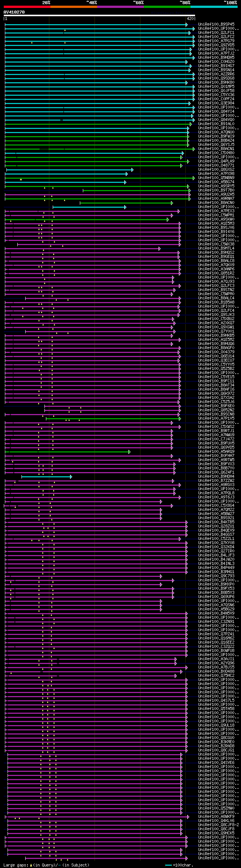Click the UniRef100_C5X8G4 label
This screenshot has height=868, width=241.
point(217,506)
